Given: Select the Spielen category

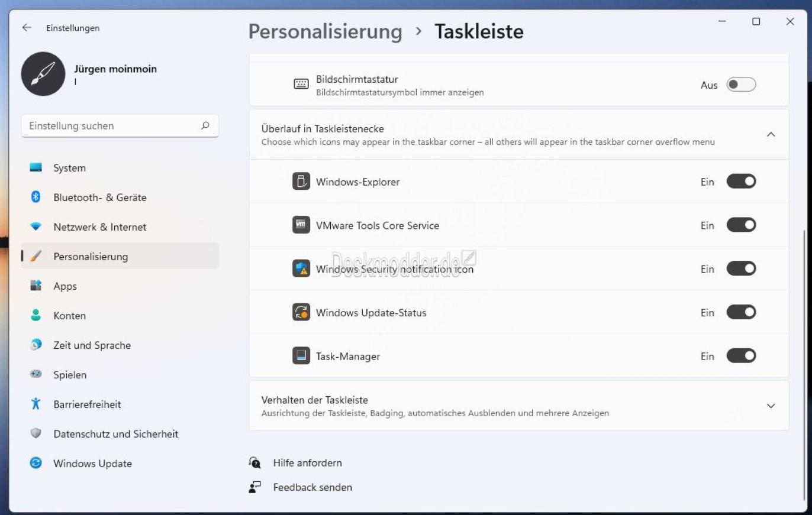Looking at the screenshot, I should pos(120,375).
